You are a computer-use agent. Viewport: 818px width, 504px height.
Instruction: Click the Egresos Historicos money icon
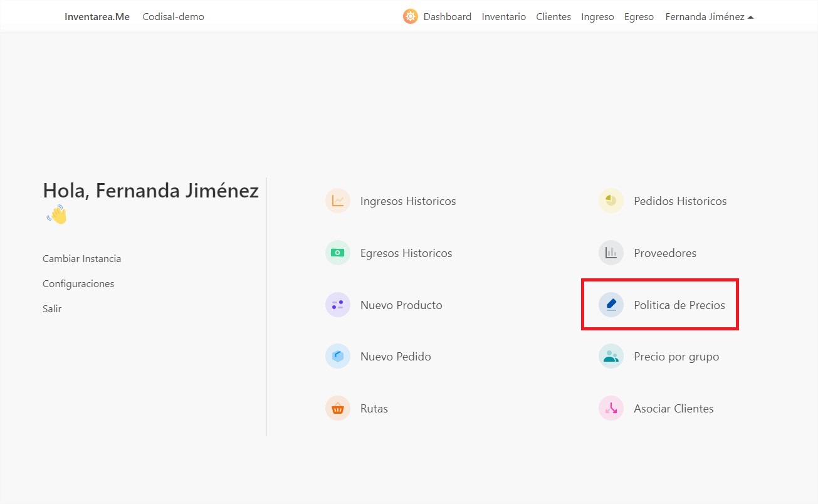(x=338, y=253)
